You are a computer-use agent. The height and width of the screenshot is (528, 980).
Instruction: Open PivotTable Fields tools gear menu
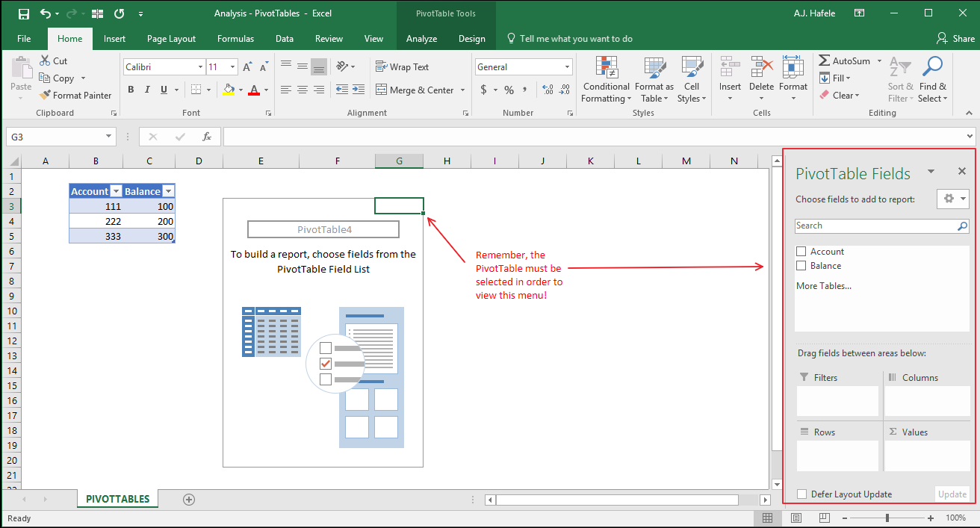(x=953, y=199)
